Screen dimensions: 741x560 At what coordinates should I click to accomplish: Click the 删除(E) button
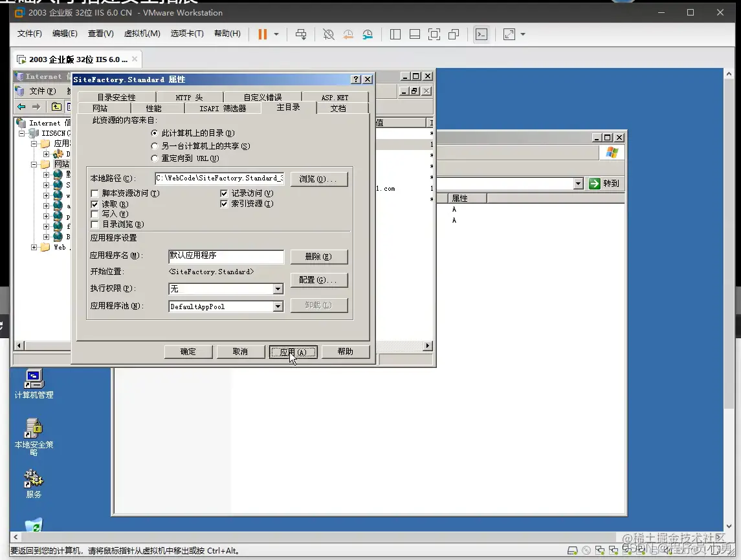point(319,256)
